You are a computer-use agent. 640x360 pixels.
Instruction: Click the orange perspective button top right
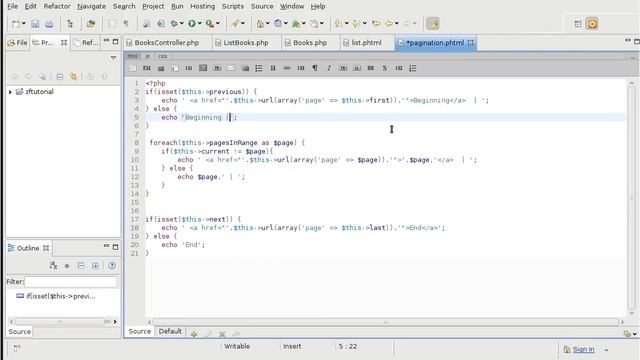[592, 24]
